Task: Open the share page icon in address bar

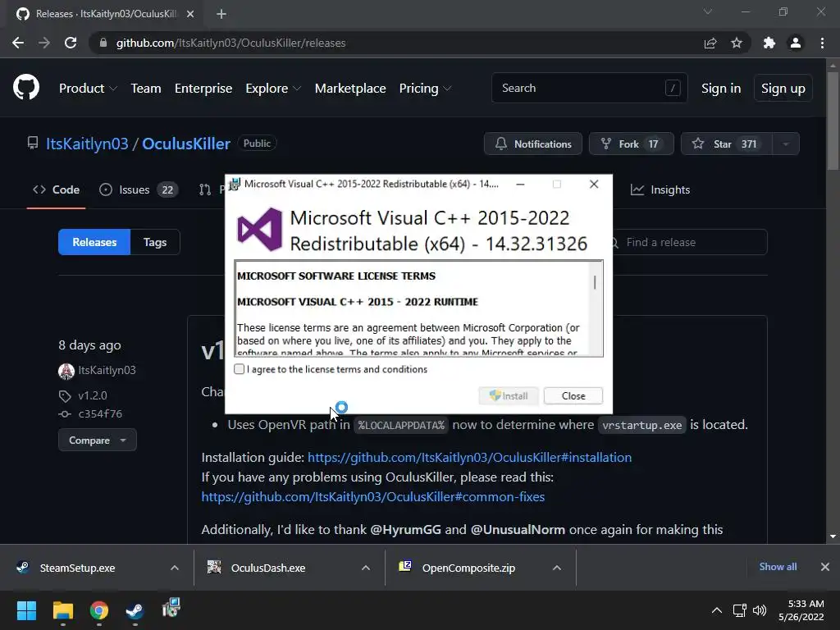Action: (710, 43)
